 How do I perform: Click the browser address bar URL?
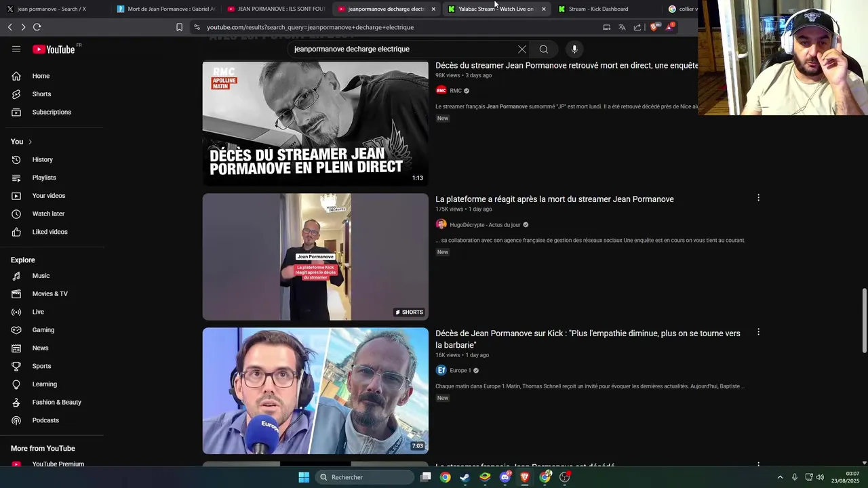pyautogui.click(x=310, y=27)
